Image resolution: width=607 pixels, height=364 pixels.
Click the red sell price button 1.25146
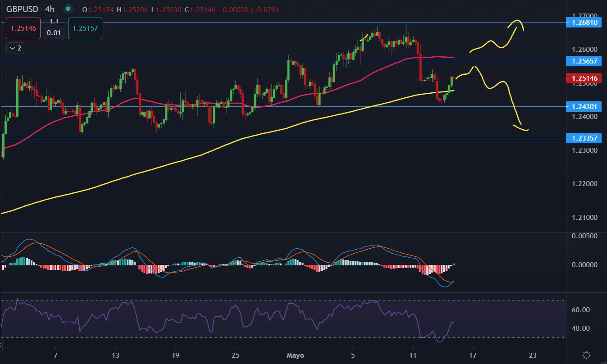23,28
